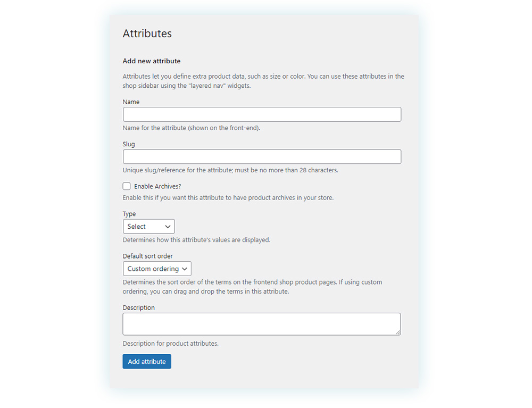Click the Description field label
This screenshot has width=532, height=408.
click(x=138, y=307)
